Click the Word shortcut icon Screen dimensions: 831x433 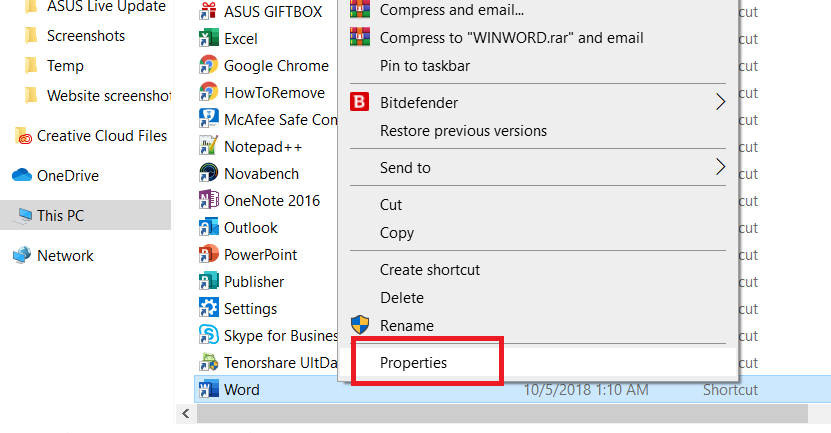point(208,390)
